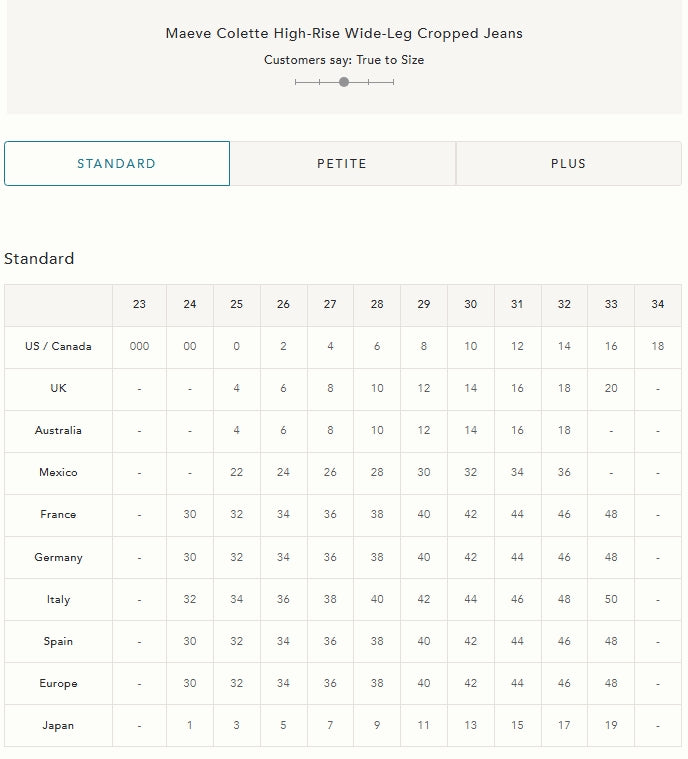Screen dimensions: 688x759
Task: Click the Australia size 18 cell
Action: pos(564,430)
